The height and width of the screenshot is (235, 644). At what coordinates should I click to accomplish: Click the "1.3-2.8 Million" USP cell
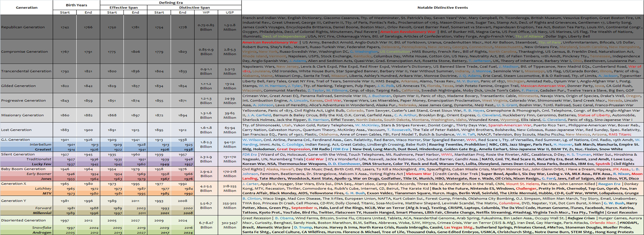(230, 27)
